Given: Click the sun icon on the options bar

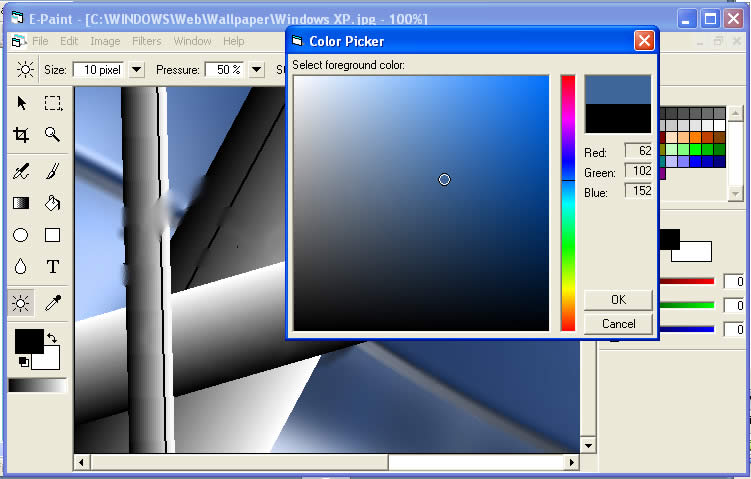Looking at the screenshot, I should pos(25,69).
